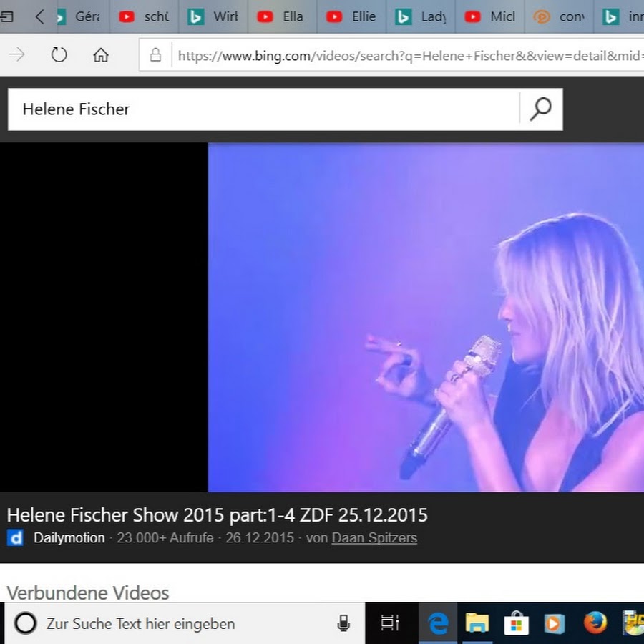The height and width of the screenshot is (644, 644).
Task: Switch to the "Ellie" YouTube tab
Action: click(352, 16)
